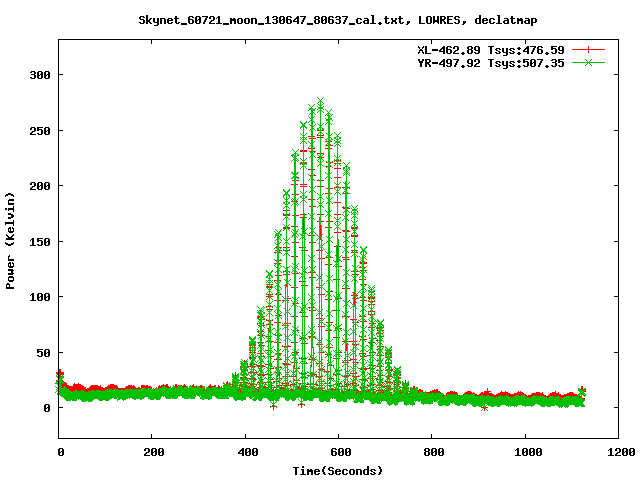Screen dimensions: 640x480
Task: Select the XL-462.89 Tsys:476.59 legend label
Action: coord(491,50)
